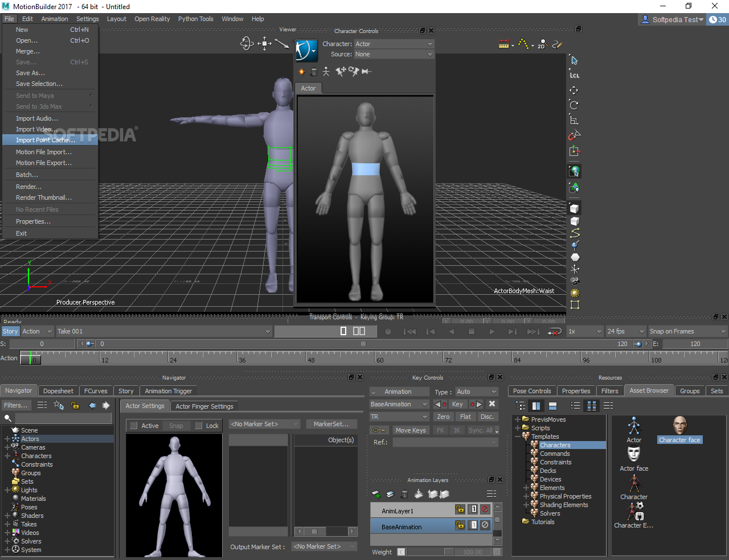Click the timeline at frame 60

pos(375,359)
